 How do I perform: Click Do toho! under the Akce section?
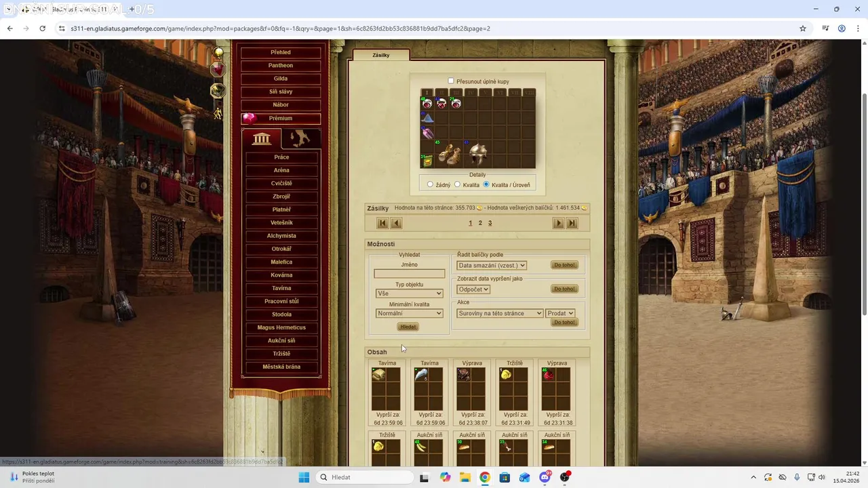564,323
